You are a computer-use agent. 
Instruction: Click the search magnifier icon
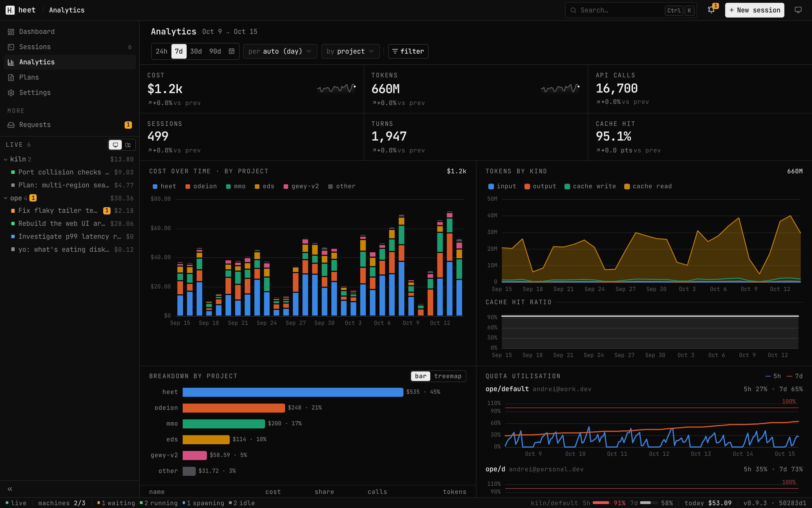click(573, 10)
